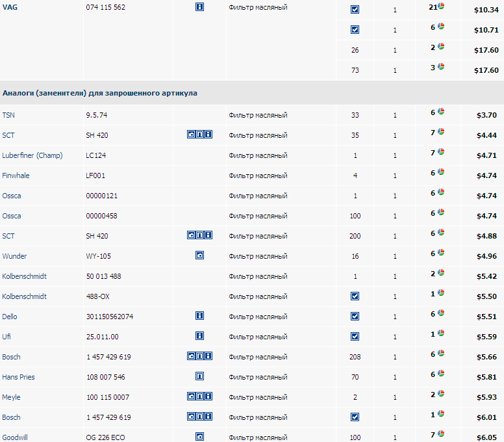Click availability checkmark in Bosch $6.01 row
The height and width of the screenshot is (442, 504).
coord(355,417)
